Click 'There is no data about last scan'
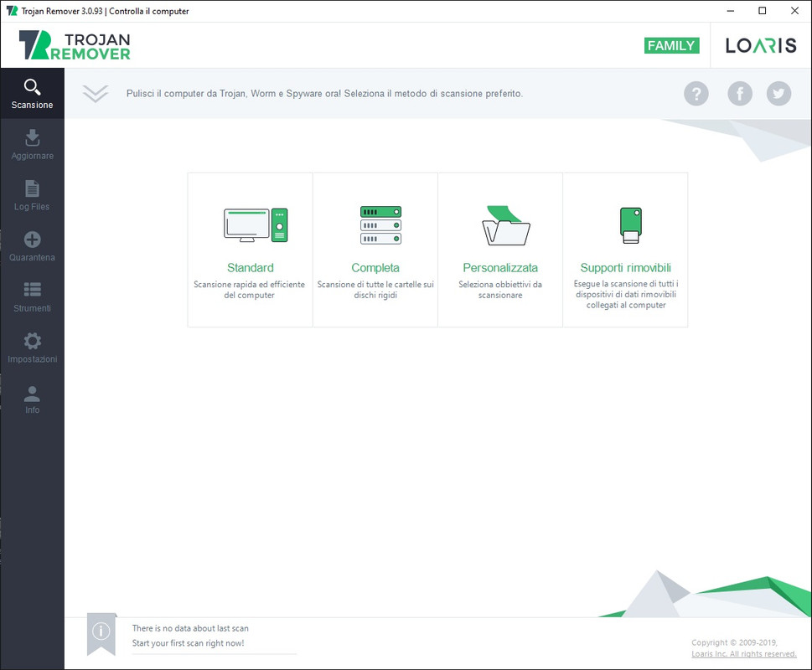 pyautogui.click(x=190, y=628)
